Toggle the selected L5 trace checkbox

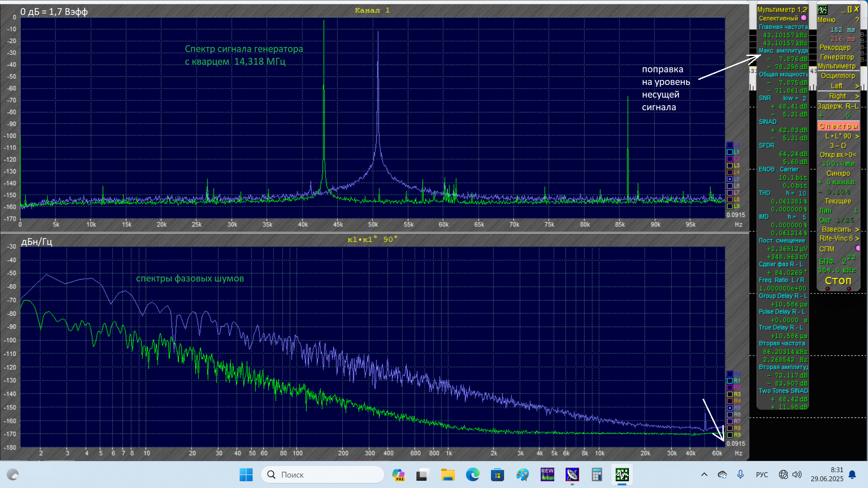[x=730, y=179]
